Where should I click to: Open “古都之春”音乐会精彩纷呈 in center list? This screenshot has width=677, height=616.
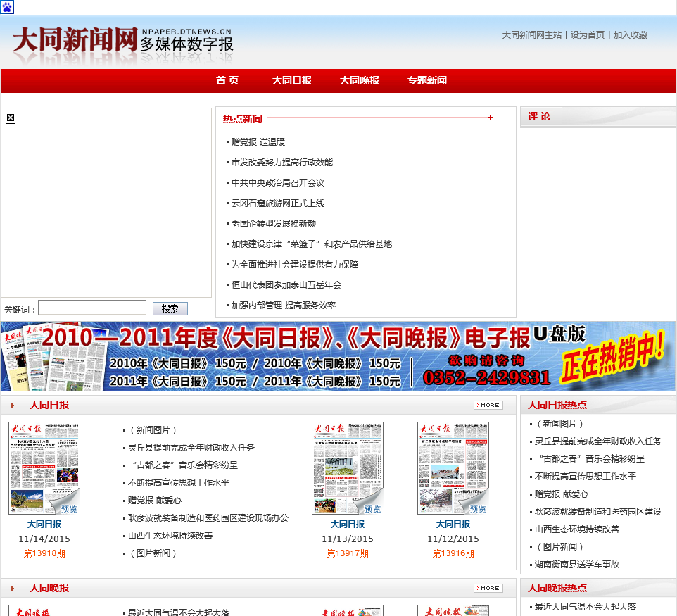[185, 465]
